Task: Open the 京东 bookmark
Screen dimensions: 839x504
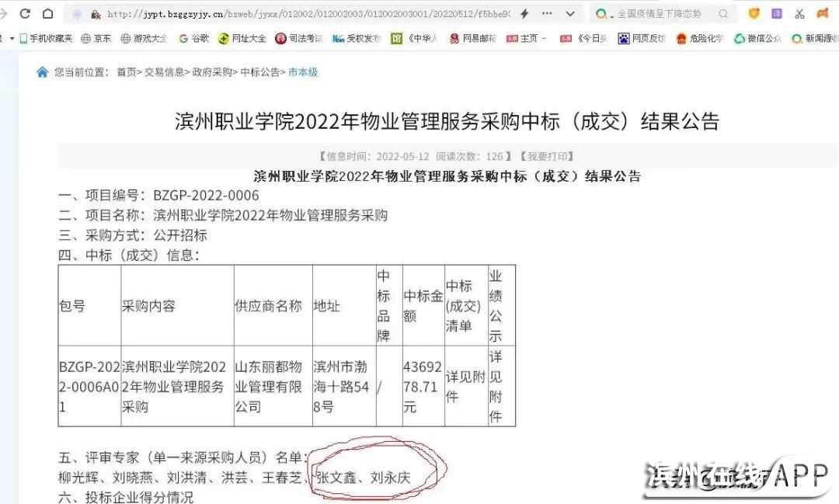Action: click(x=96, y=38)
